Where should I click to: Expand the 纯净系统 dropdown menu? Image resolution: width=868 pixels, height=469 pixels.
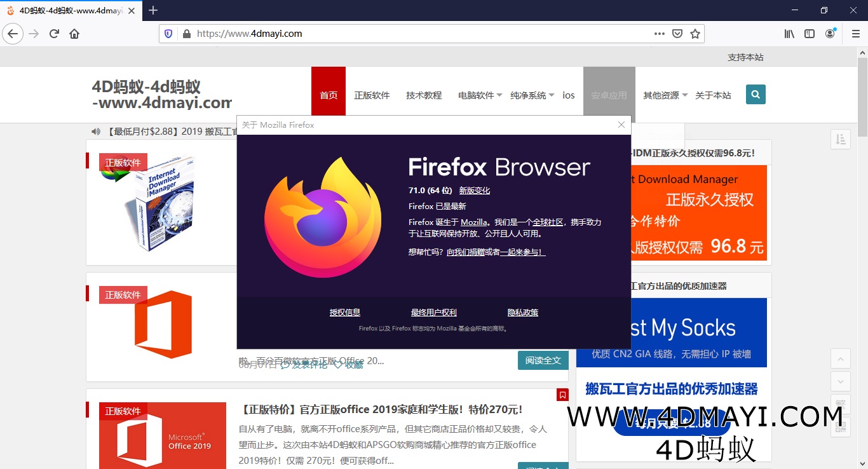pos(532,95)
